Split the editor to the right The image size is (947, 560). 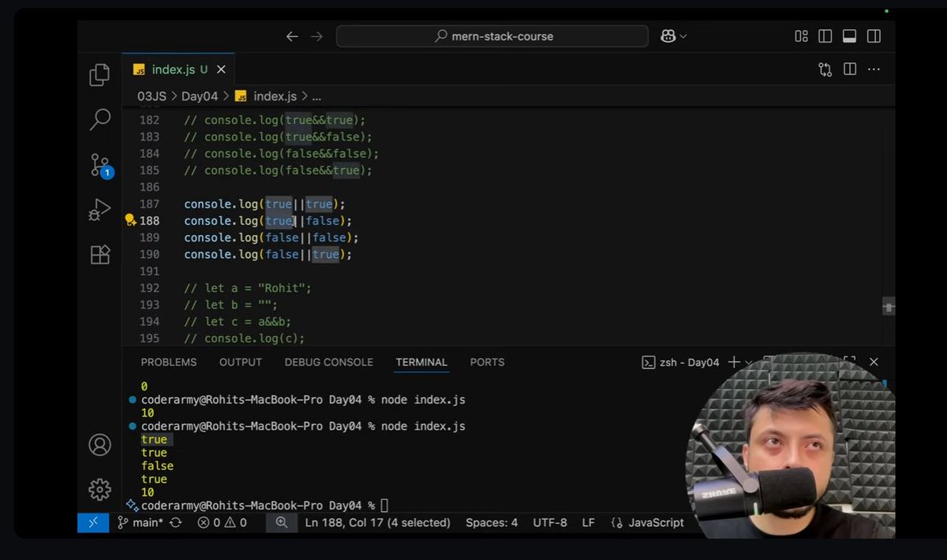pos(850,69)
